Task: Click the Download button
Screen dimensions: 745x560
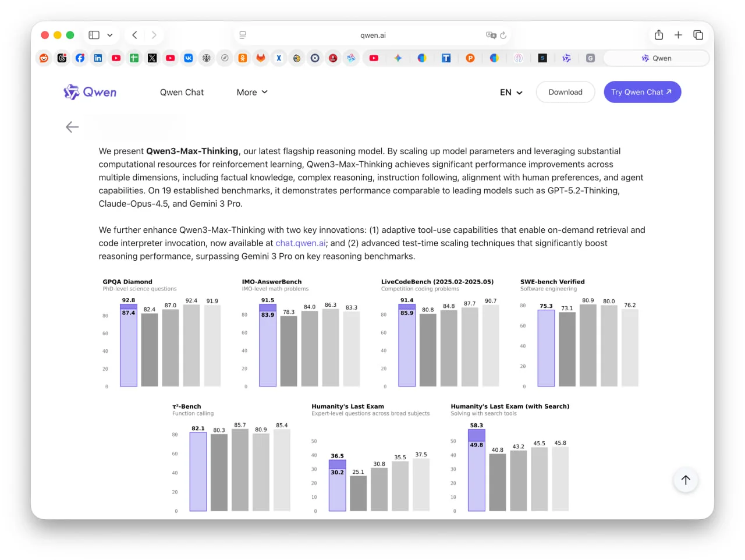Action: click(565, 92)
